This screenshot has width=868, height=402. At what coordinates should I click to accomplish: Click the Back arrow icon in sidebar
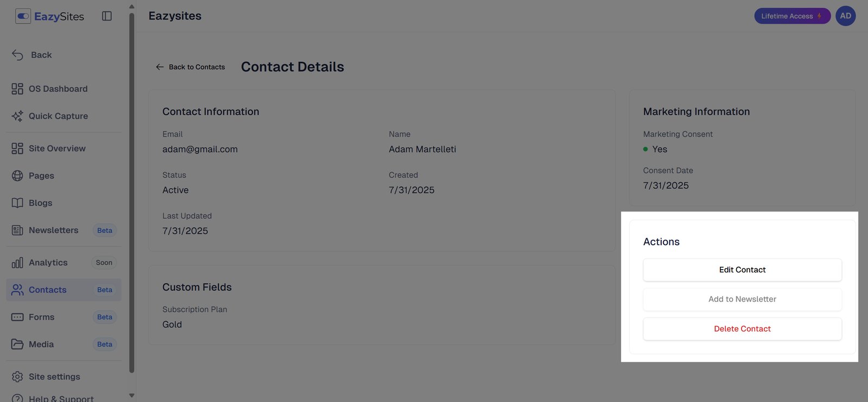tap(17, 55)
